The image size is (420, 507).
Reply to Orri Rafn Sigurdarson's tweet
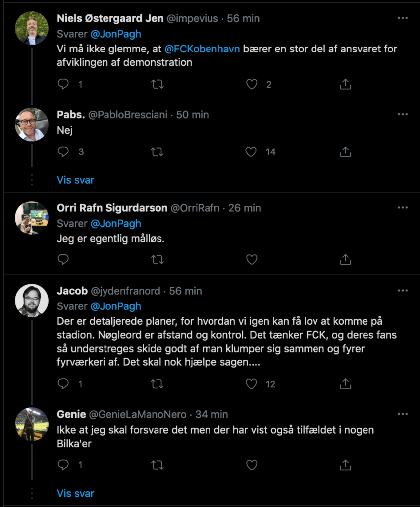63,259
